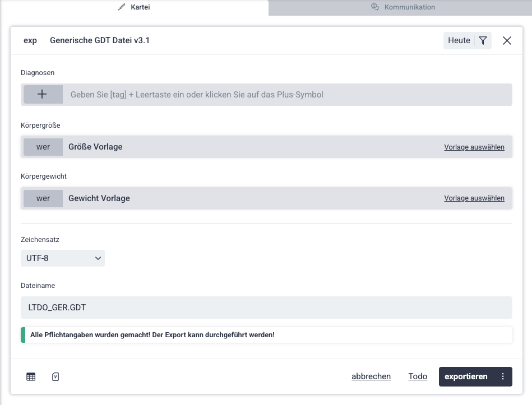Click the Kommunikation speech bubble icon
This screenshot has height=405, width=532.
[375, 7]
